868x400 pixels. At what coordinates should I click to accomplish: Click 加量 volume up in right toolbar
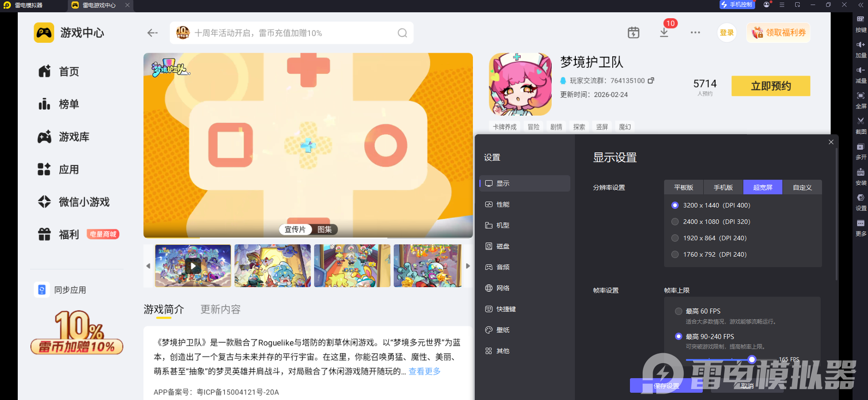(x=861, y=50)
